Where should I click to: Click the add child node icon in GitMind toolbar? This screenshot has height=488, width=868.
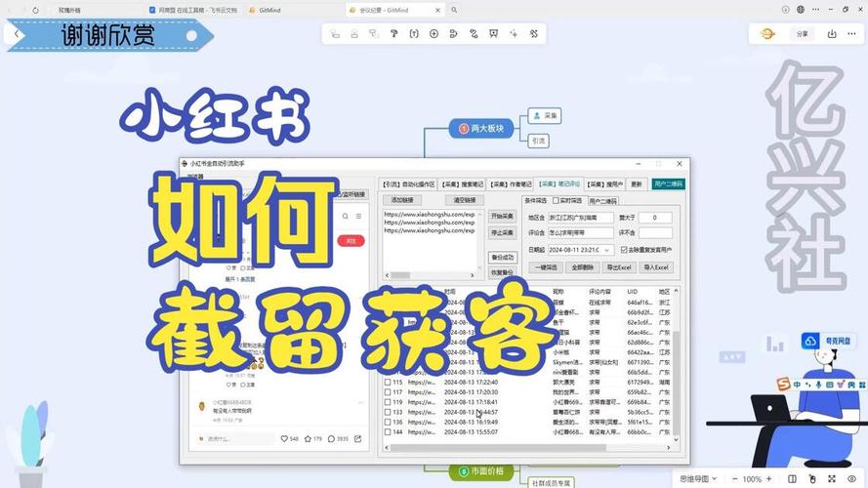pyautogui.click(x=335, y=34)
